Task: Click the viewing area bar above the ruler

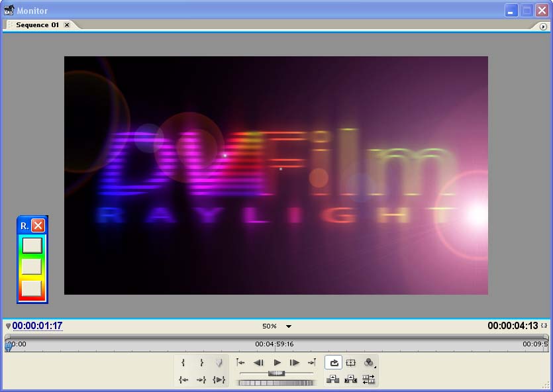Action: (x=277, y=336)
